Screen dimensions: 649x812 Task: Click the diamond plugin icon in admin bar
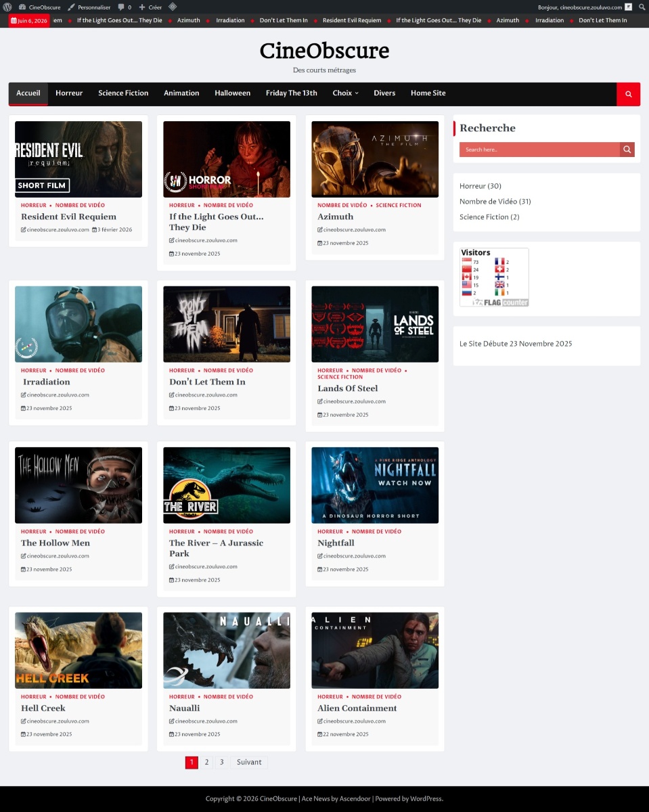pyautogui.click(x=173, y=7)
